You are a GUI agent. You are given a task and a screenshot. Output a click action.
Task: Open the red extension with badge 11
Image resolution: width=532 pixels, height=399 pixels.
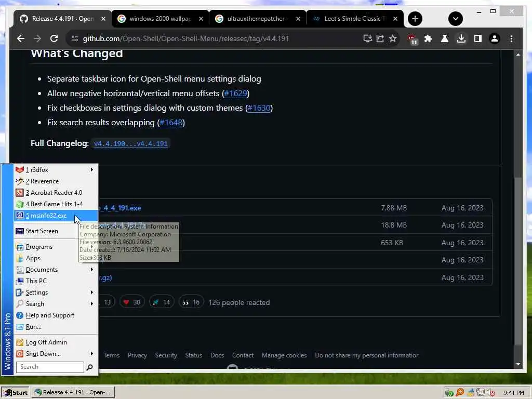413,39
